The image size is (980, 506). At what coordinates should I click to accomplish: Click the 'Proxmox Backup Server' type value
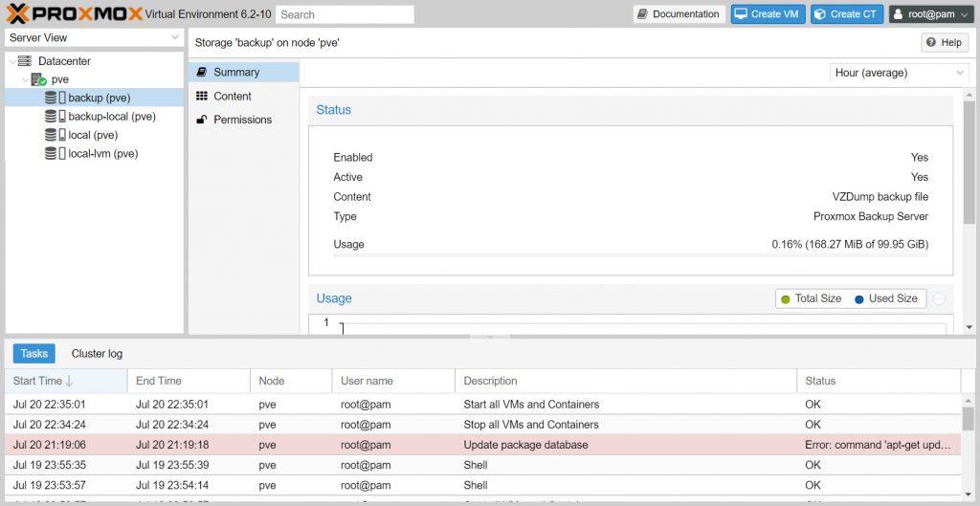pyautogui.click(x=871, y=217)
